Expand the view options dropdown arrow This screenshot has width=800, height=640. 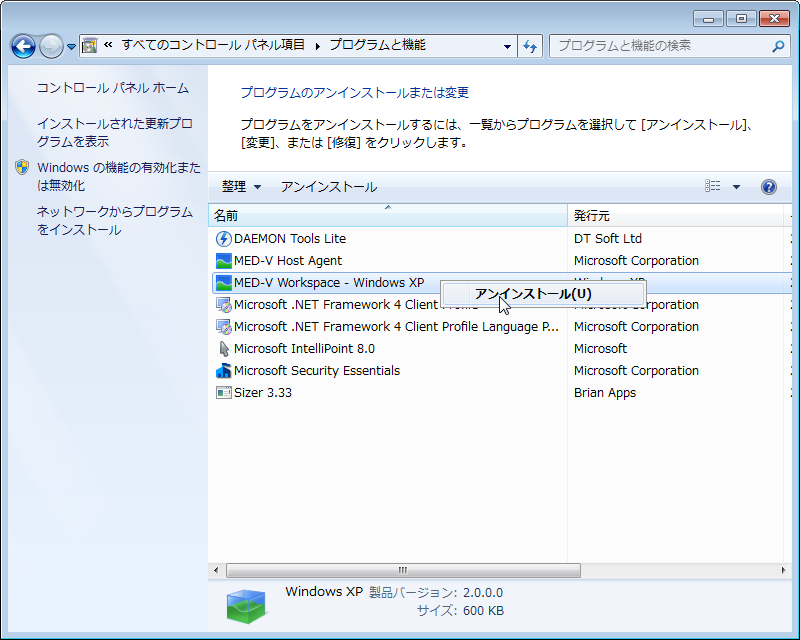tap(736, 187)
